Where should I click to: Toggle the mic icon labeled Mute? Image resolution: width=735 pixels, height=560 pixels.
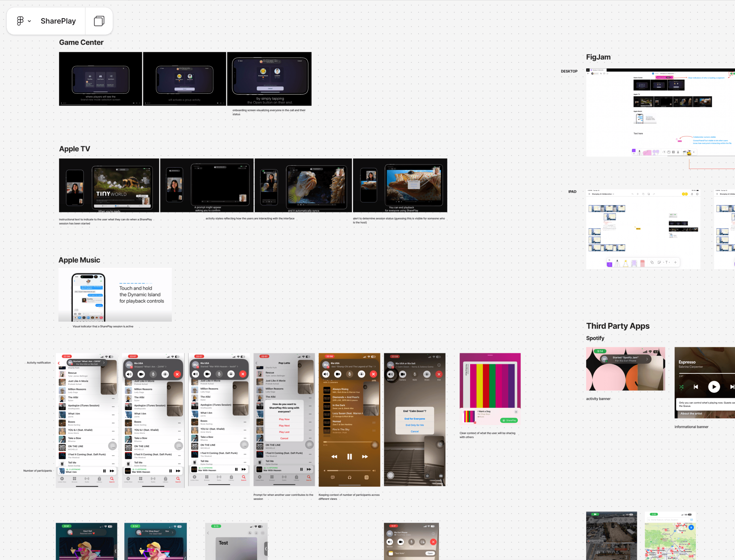click(414, 374)
